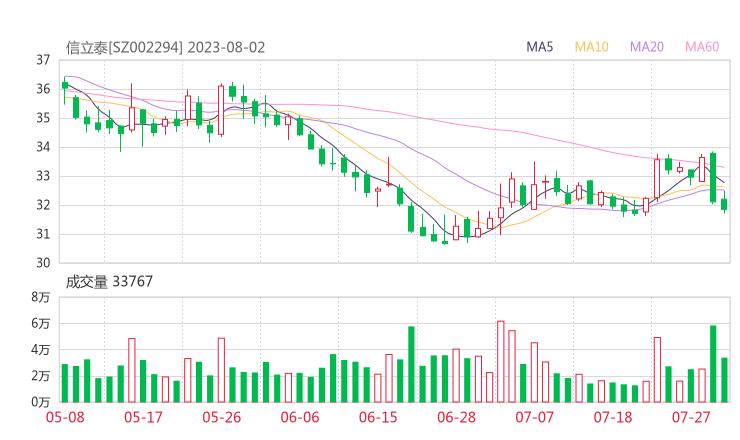The height and width of the screenshot is (440, 740).
Task: Click the 07-07 date axis label
Action: (x=534, y=417)
